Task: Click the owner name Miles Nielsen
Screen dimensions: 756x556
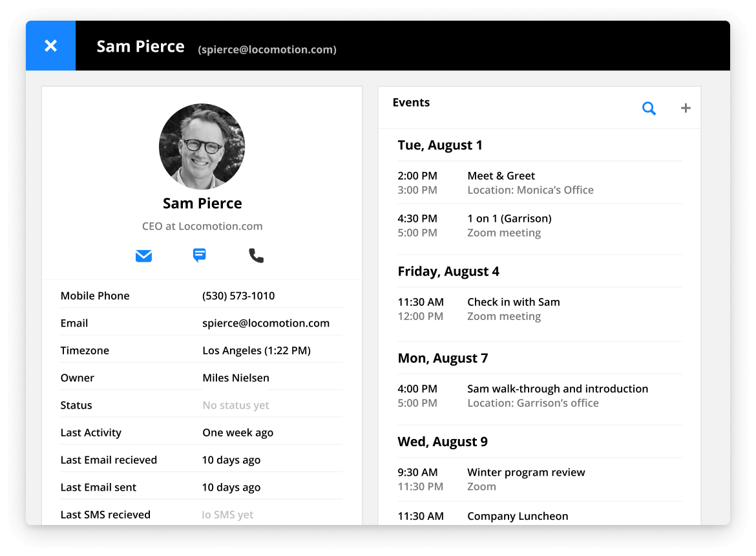Action: [235, 378]
